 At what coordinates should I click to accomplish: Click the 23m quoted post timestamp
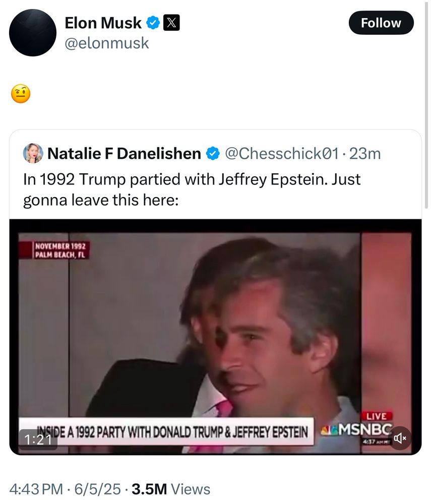coord(365,153)
